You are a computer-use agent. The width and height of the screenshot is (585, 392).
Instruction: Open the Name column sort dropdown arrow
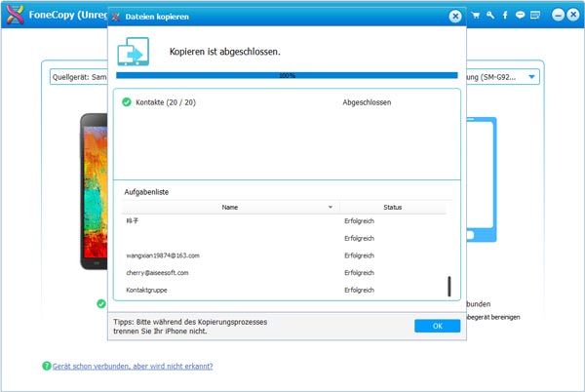tap(331, 208)
